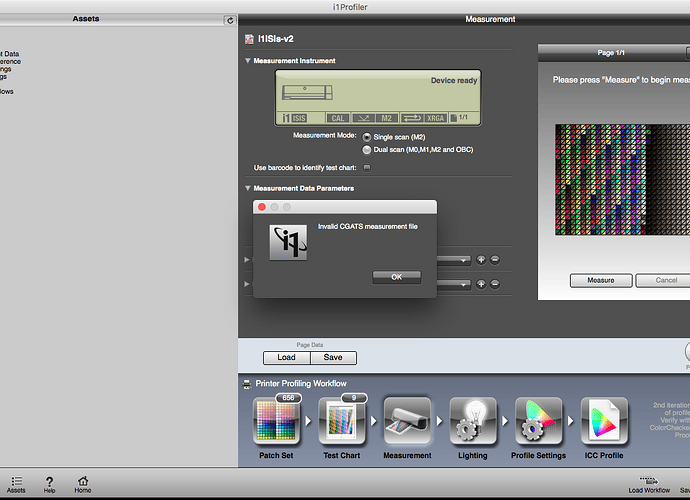Open the Patch Set workflow step
The height and width of the screenshot is (500, 690).
point(276,421)
